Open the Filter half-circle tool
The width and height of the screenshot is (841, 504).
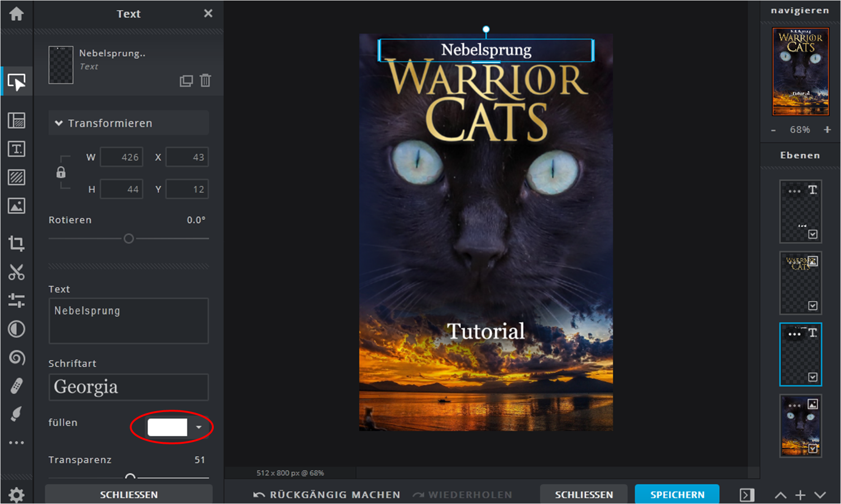coord(16,329)
